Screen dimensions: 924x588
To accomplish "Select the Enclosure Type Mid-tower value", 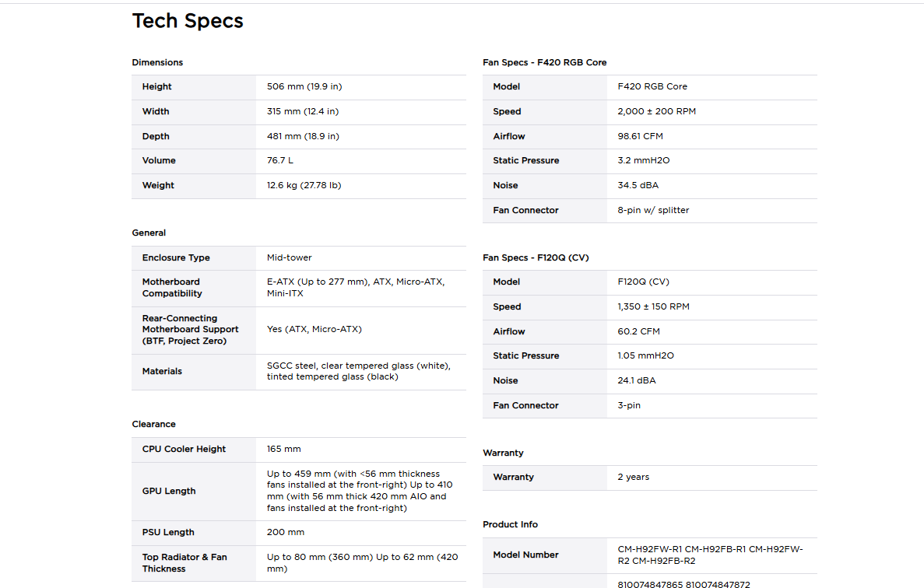I will [x=290, y=257].
